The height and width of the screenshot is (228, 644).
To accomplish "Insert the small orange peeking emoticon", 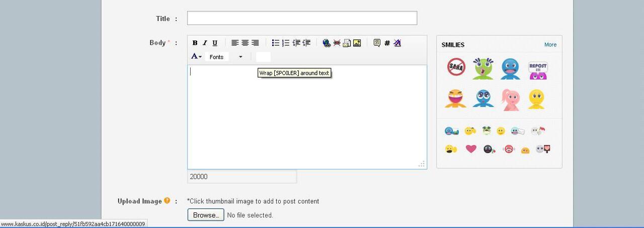I will pos(525,150).
